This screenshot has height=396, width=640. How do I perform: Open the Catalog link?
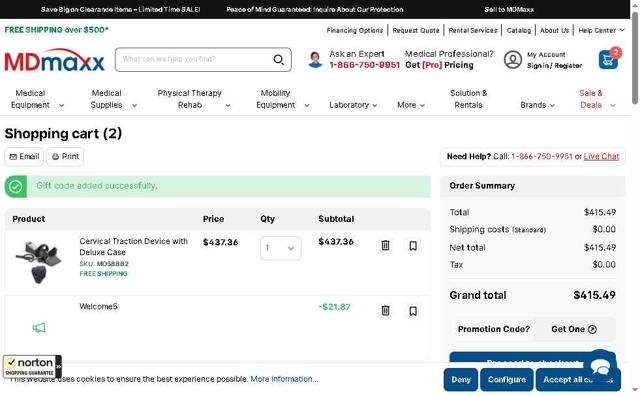pos(518,30)
